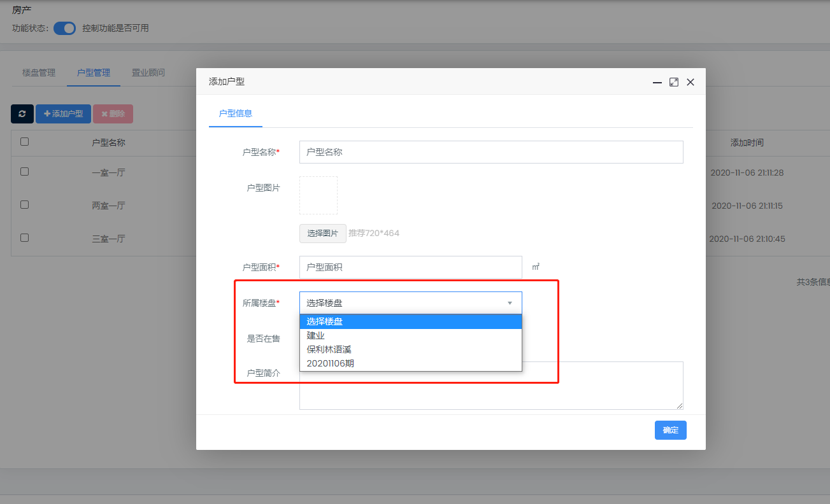Click the 所属楼盘 dropdown arrow
The width and height of the screenshot is (830, 504).
(510, 303)
